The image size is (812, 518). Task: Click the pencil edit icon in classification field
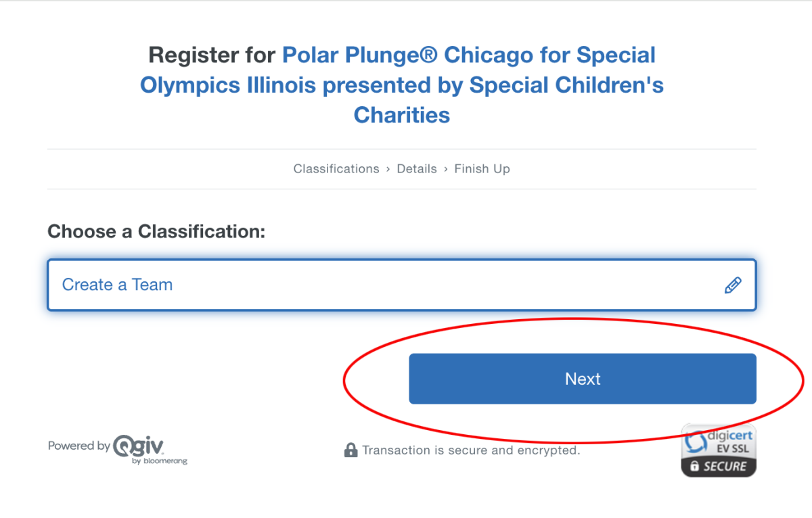point(732,285)
